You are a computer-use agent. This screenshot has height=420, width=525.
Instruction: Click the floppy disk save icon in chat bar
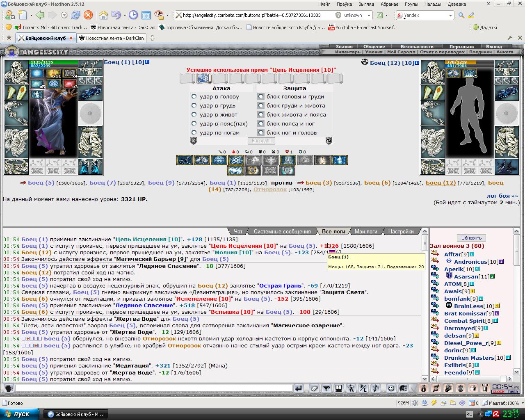(339, 388)
